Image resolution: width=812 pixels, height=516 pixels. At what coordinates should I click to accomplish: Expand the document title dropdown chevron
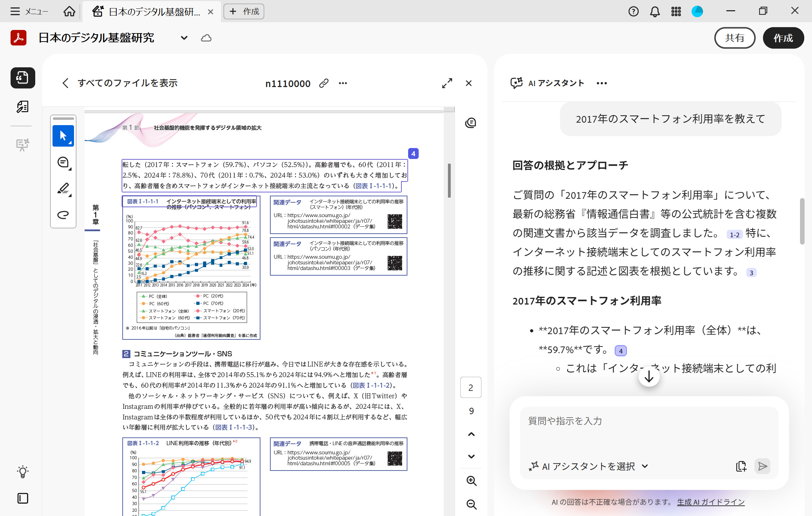tap(184, 38)
